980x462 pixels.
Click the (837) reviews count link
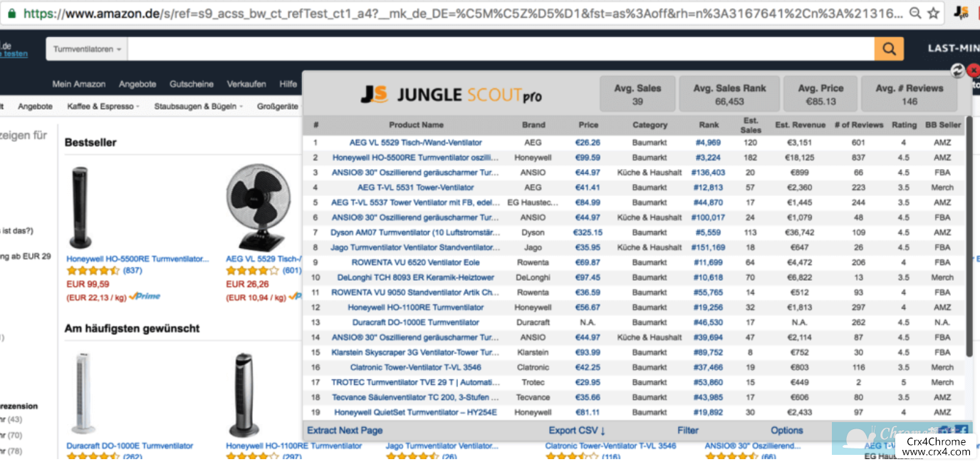click(x=132, y=271)
